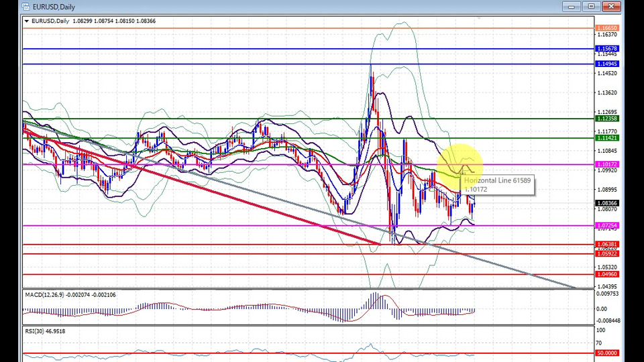The image size is (644, 362).
Task: Expand the EURUSD,Daily chart header arrow
Action: coord(27,21)
